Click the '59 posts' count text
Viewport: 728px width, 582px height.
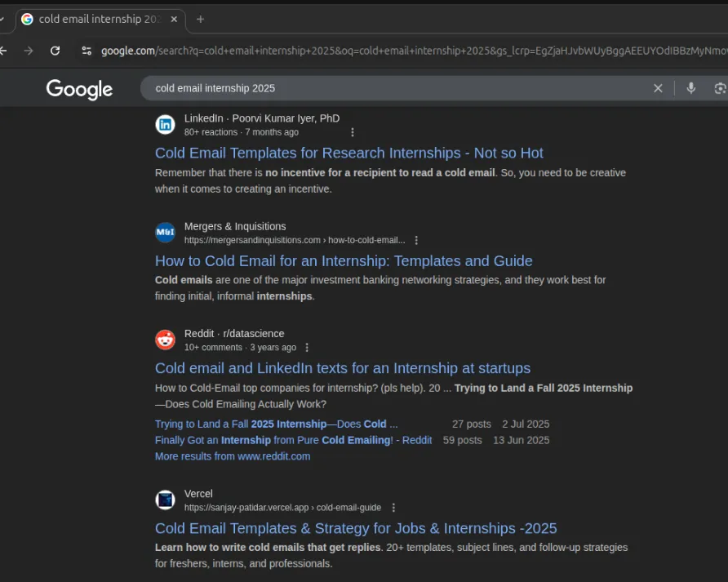point(463,440)
